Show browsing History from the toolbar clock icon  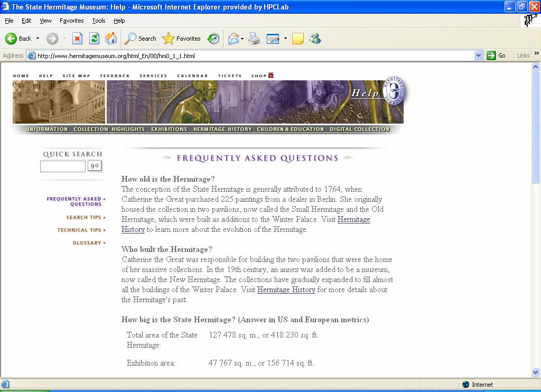click(x=213, y=39)
